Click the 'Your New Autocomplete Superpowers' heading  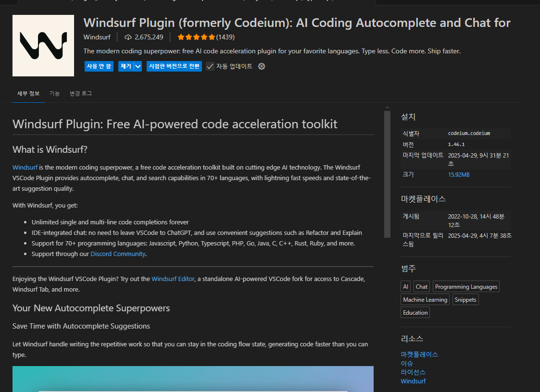[91, 308]
